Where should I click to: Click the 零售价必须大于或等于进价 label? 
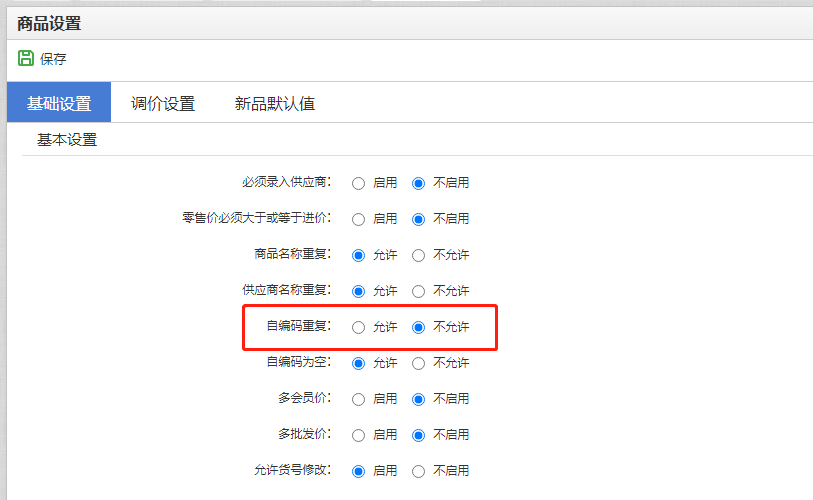pos(257,218)
